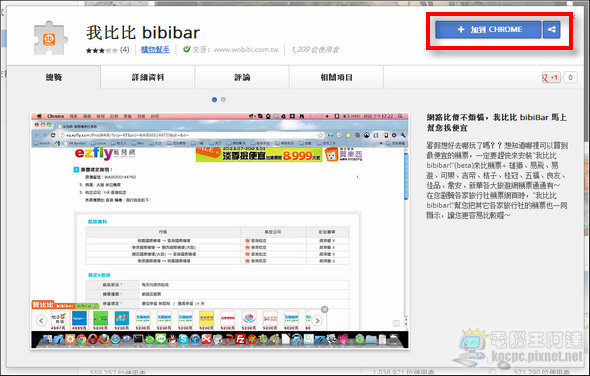Open the 評論 tab
Screen dimensions: 590x376
click(x=242, y=77)
